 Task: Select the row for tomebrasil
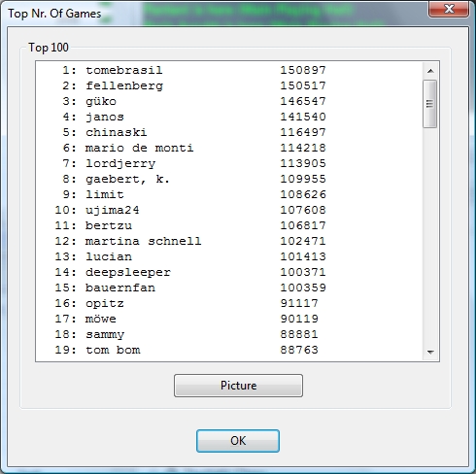229,70
